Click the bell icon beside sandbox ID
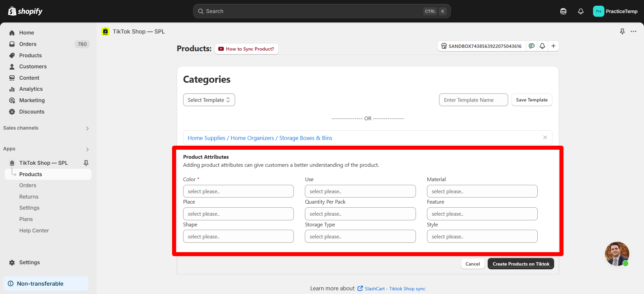The width and height of the screenshot is (644, 294). click(542, 46)
